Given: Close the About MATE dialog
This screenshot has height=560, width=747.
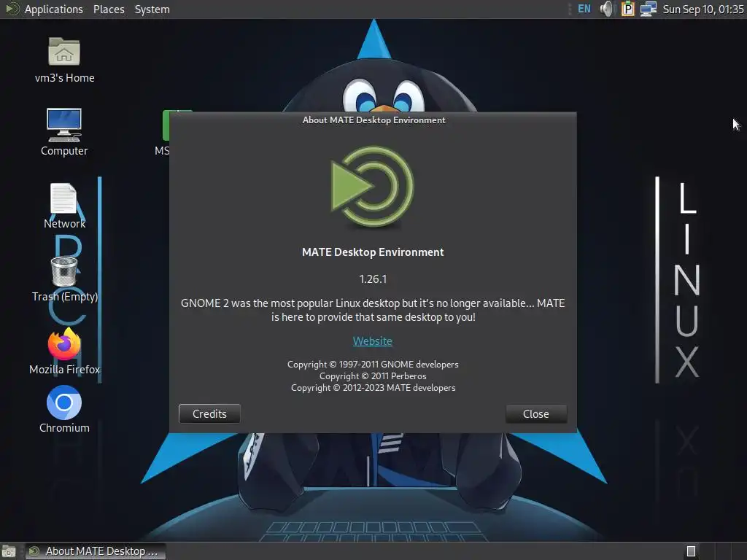Looking at the screenshot, I should coord(536,414).
